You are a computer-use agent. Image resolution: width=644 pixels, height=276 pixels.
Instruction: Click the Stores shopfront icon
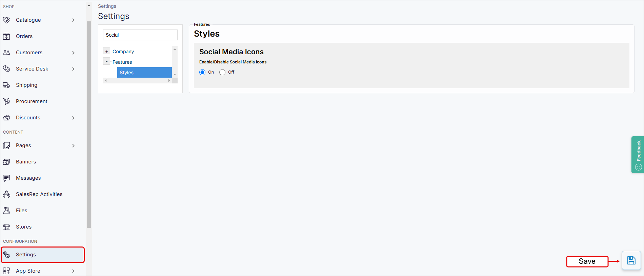(x=6, y=227)
